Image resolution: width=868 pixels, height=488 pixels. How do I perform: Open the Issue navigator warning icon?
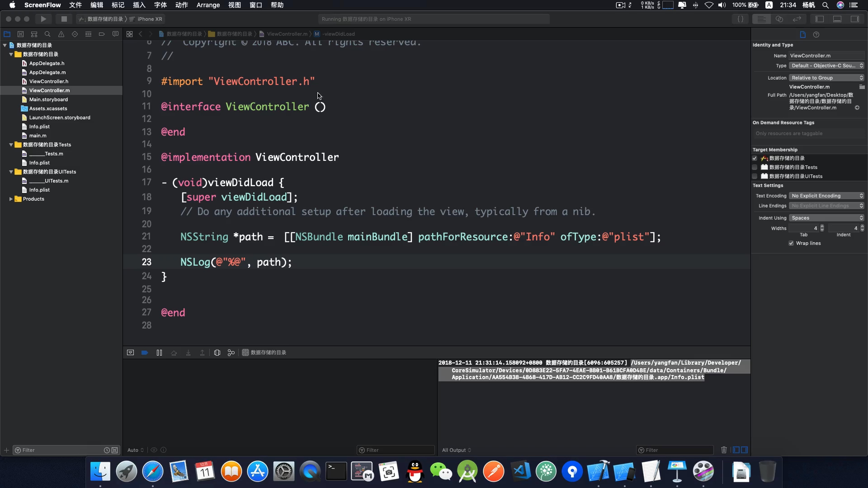pos(61,34)
